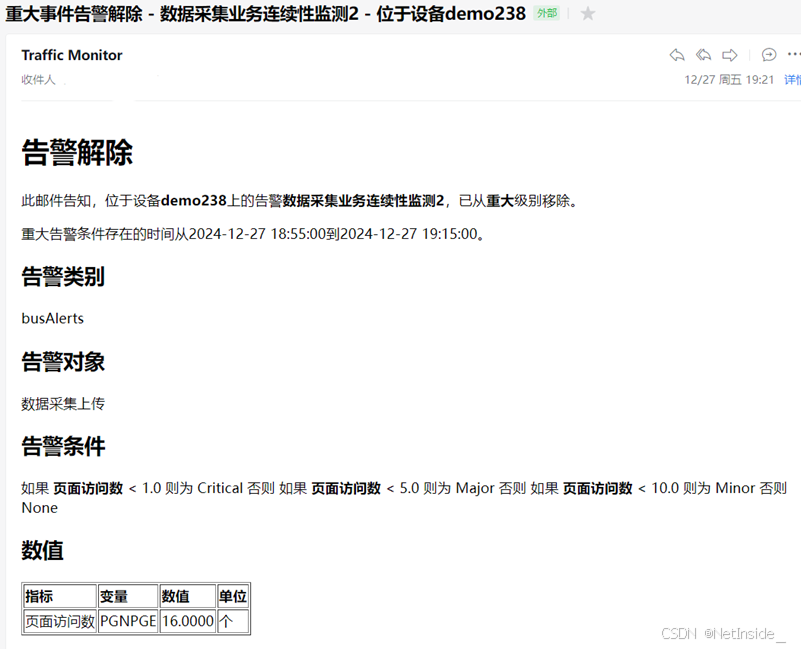Click the 16.0000 value cell
This screenshot has width=801, height=649.
[187, 621]
